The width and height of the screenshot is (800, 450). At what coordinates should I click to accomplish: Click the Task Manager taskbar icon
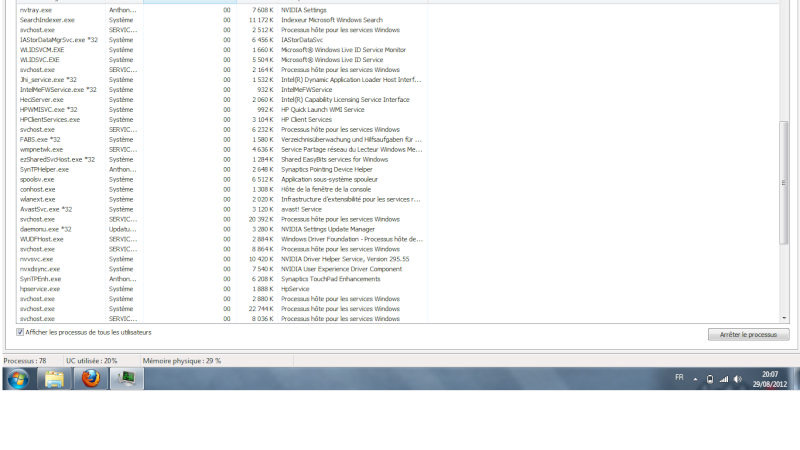click(x=127, y=379)
